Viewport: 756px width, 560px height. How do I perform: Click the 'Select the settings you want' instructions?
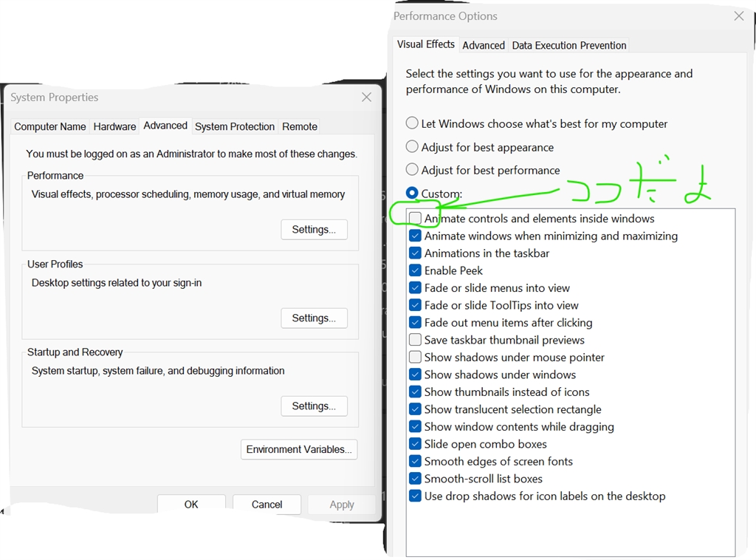click(549, 81)
